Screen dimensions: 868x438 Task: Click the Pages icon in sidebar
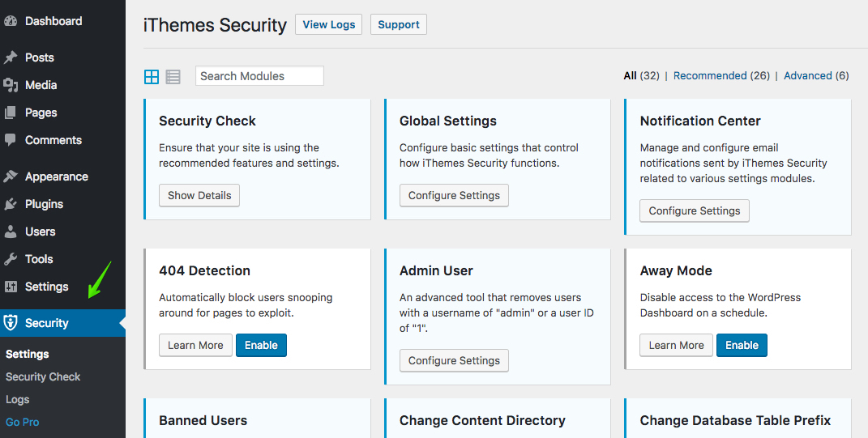click(11, 113)
